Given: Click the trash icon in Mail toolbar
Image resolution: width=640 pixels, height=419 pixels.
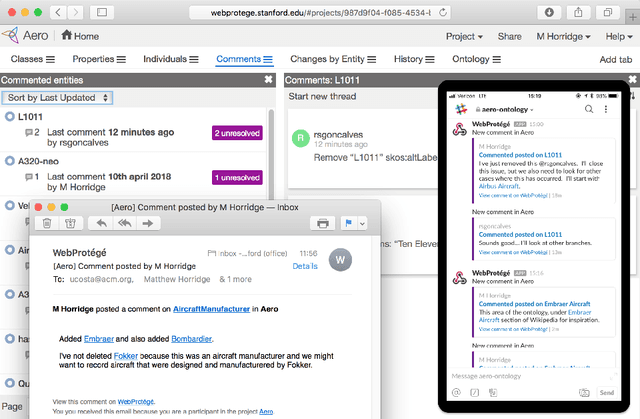Looking at the screenshot, I should click(47, 223).
